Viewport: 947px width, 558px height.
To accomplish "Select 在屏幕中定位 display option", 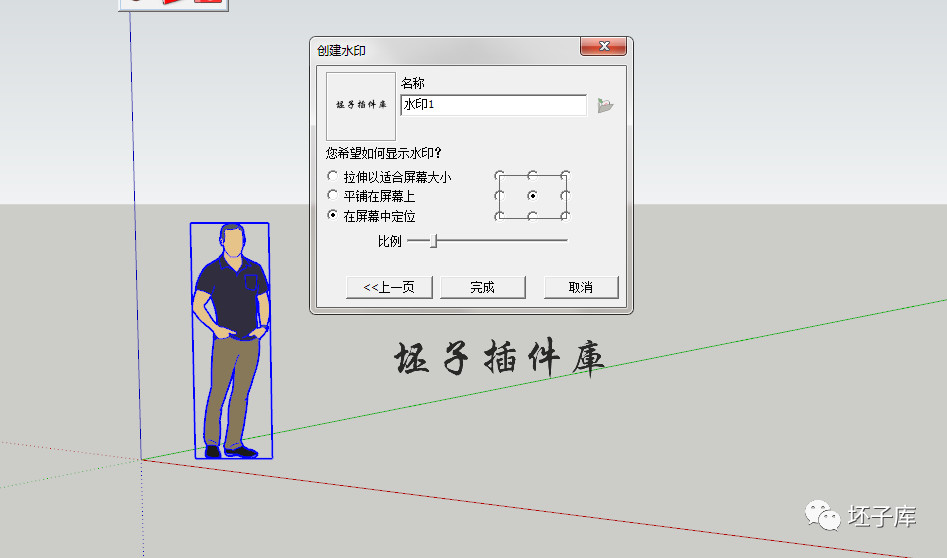I will [332, 215].
